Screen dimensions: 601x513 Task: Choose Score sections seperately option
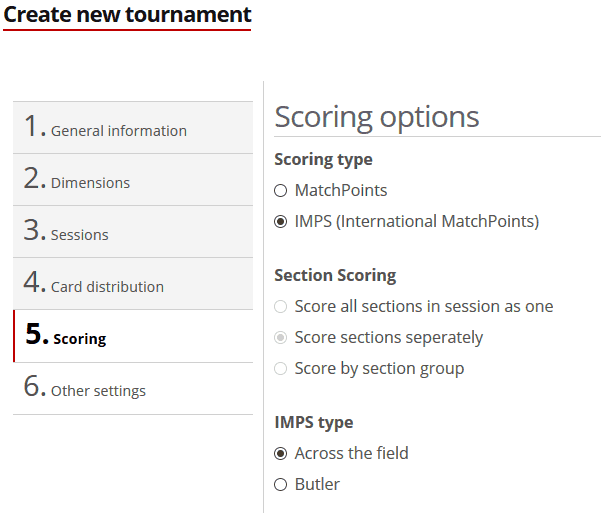281,337
